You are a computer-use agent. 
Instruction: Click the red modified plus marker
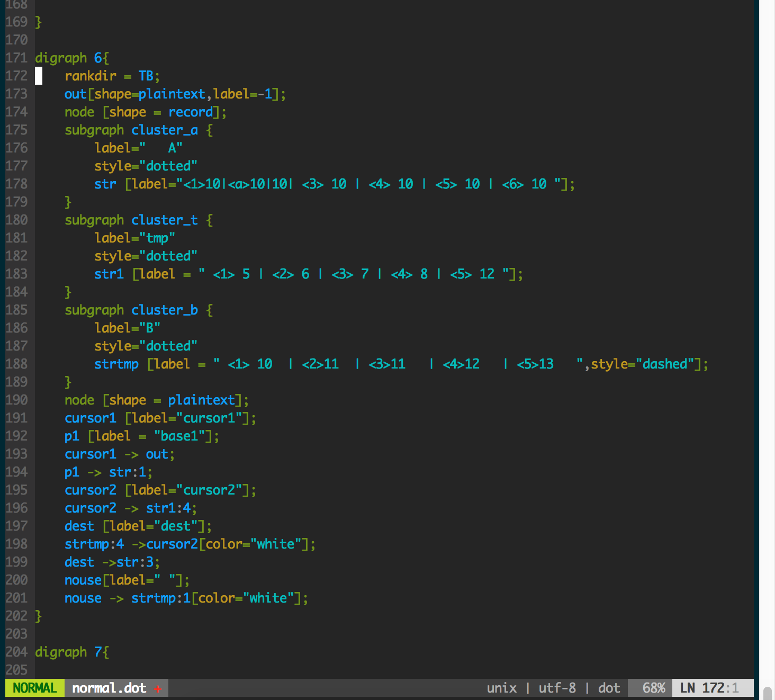coord(158,688)
